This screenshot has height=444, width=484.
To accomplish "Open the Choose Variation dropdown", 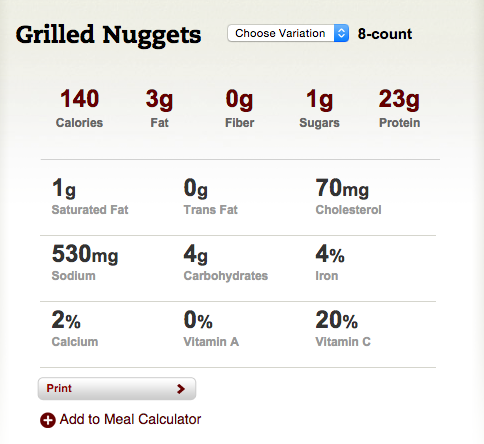I will (x=288, y=33).
